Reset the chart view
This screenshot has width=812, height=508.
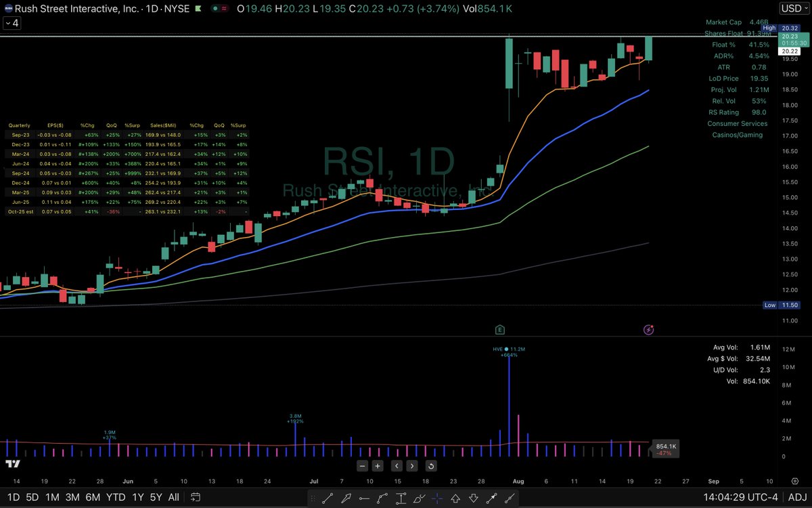pyautogui.click(x=430, y=466)
